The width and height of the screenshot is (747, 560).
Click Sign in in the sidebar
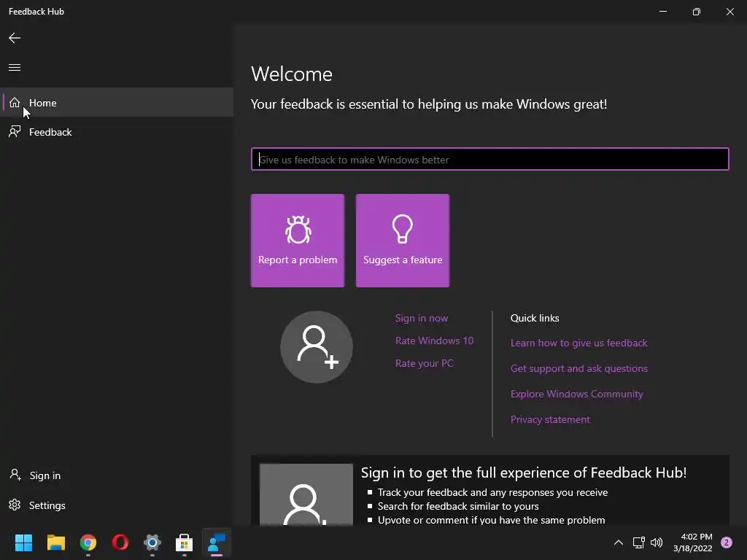tap(117, 475)
